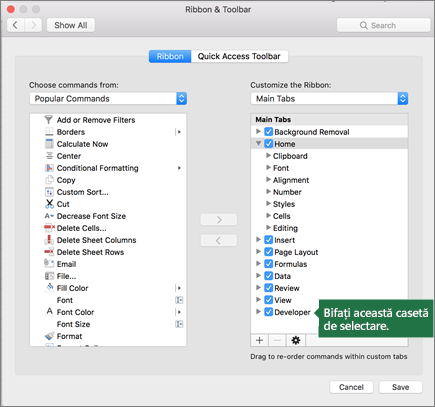
Task: Click the Format paintbrush icon
Action: click(x=49, y=336)
